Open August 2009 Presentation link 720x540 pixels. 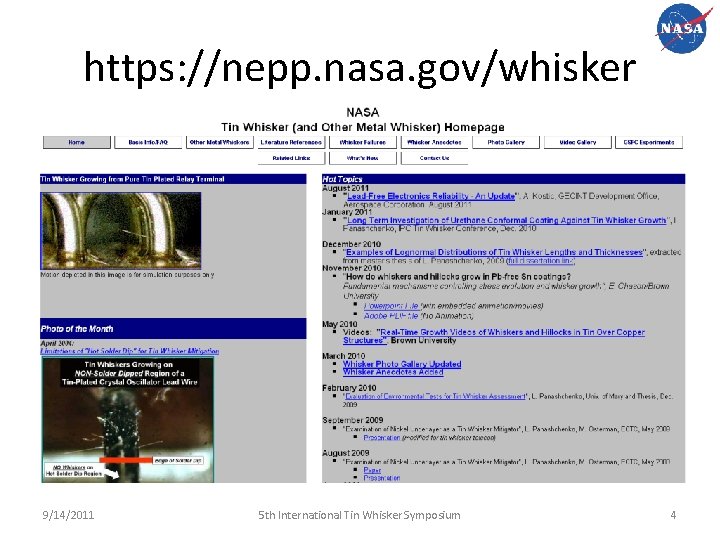pos(382,478)
